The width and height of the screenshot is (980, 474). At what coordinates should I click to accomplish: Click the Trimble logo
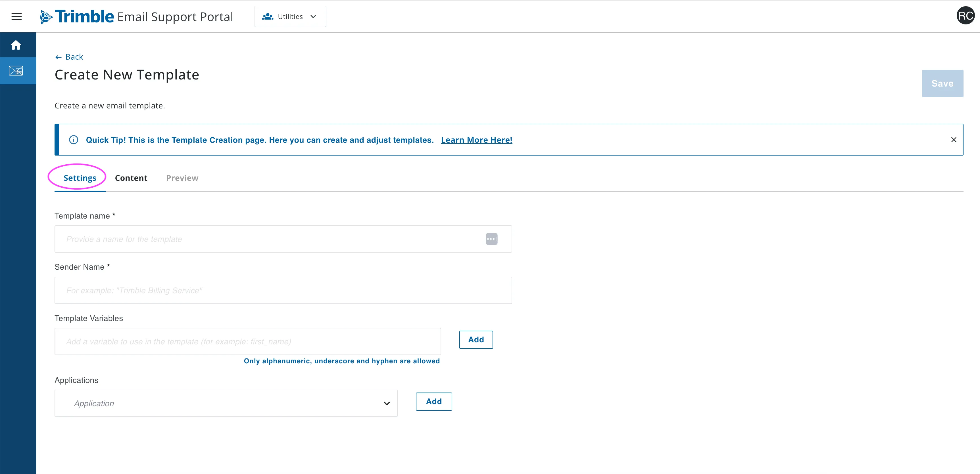tap(77, 17)
